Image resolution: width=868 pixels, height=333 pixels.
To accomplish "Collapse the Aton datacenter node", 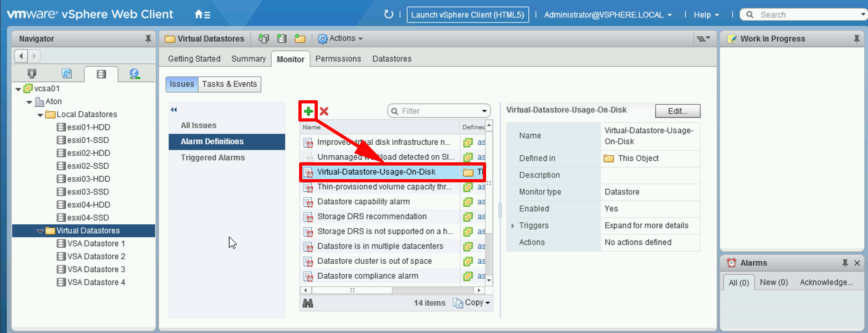I will [29, 102].
